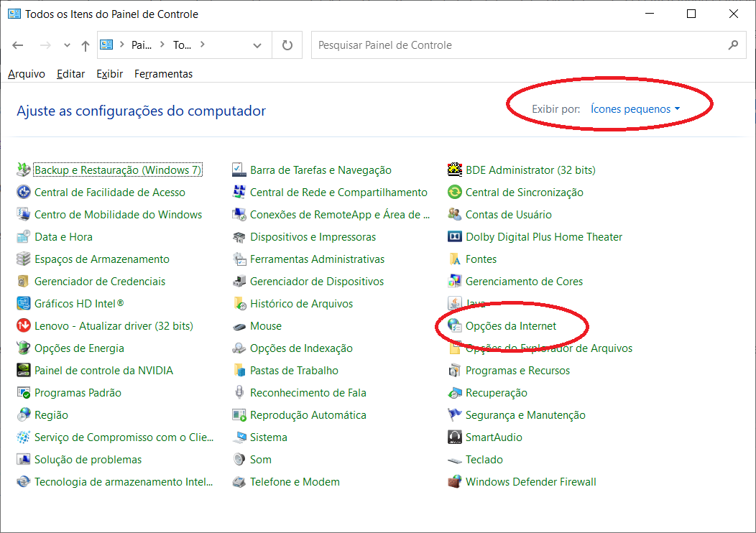The image size is (756, 533).
Task: Click the Opções de Indexação link
Action: click(x=301, y=348)
